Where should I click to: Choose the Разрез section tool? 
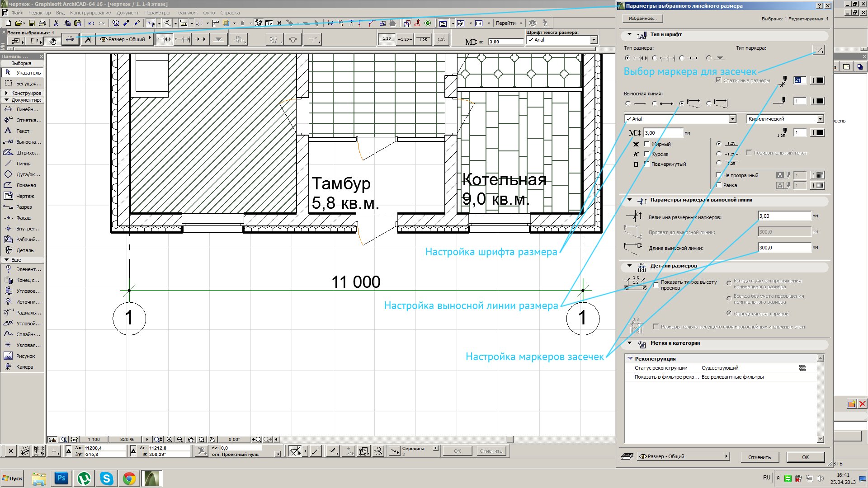[x=23, y=207]
